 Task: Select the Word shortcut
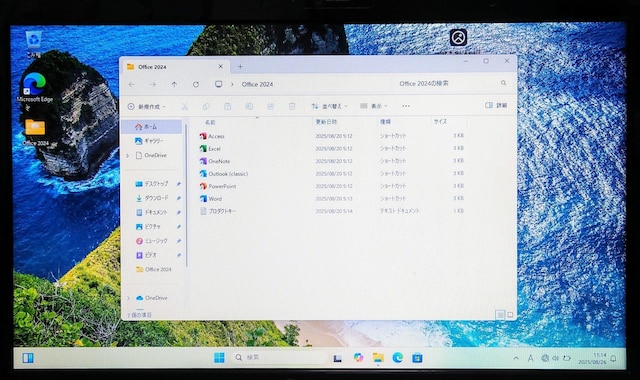pos(211,199)
